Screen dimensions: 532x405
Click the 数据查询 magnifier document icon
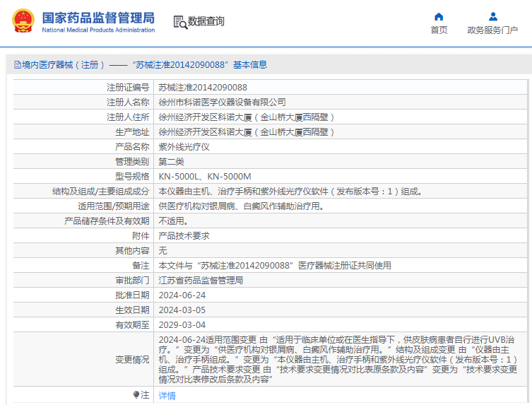(179, 22)
